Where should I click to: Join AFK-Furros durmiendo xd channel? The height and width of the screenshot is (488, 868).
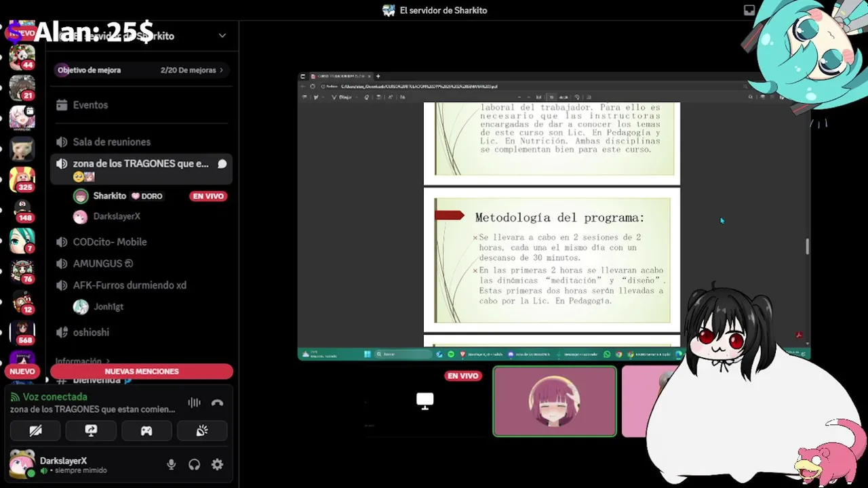(x=142, y=285)
